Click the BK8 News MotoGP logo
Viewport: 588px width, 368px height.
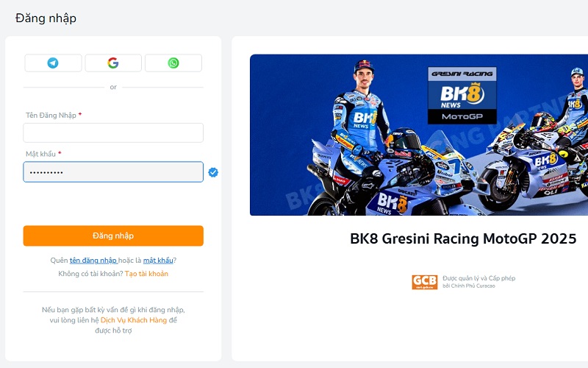pos(462,96)
